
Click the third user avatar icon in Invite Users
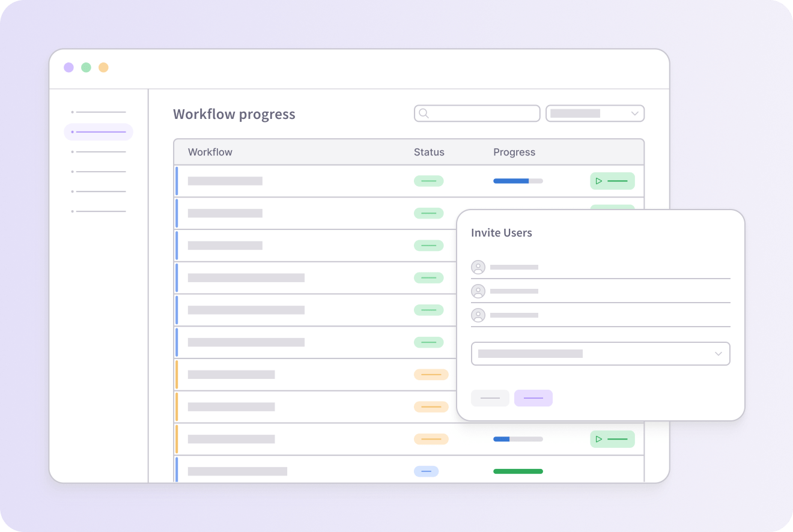pyautogui.click(x=478, y=315)
